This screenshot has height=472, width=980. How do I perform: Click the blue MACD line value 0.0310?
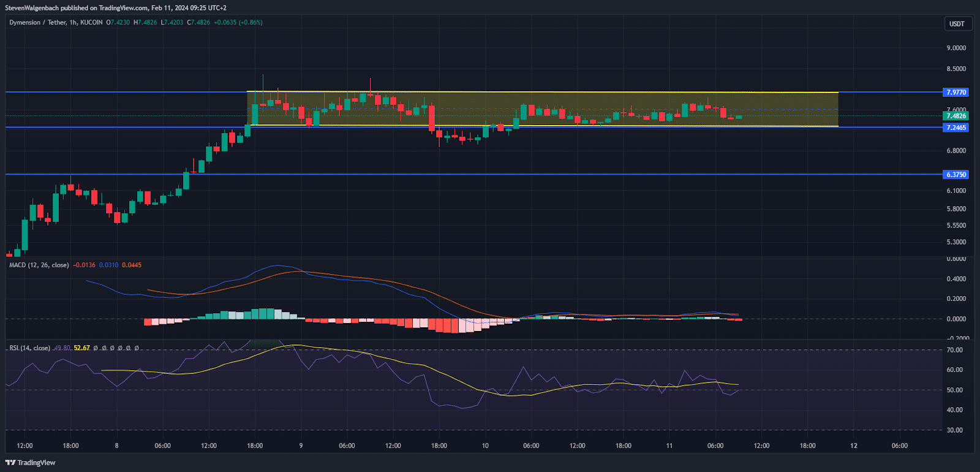[108, 265]
